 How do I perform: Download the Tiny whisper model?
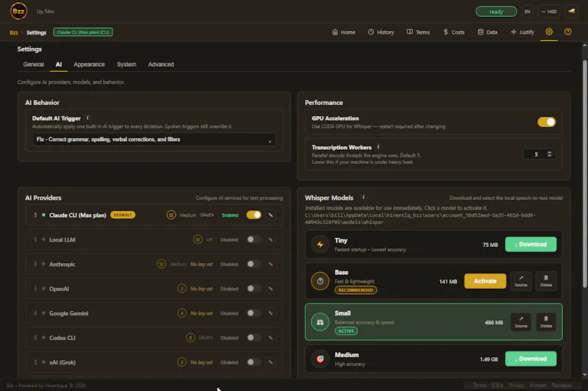point(531,245)
